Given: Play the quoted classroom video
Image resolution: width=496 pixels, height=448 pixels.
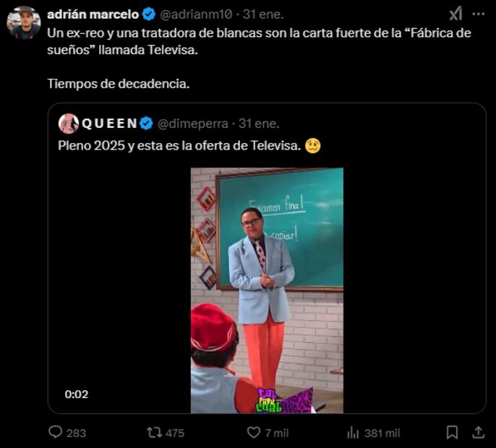Looking at the screenshot, I should pos(267,290).
